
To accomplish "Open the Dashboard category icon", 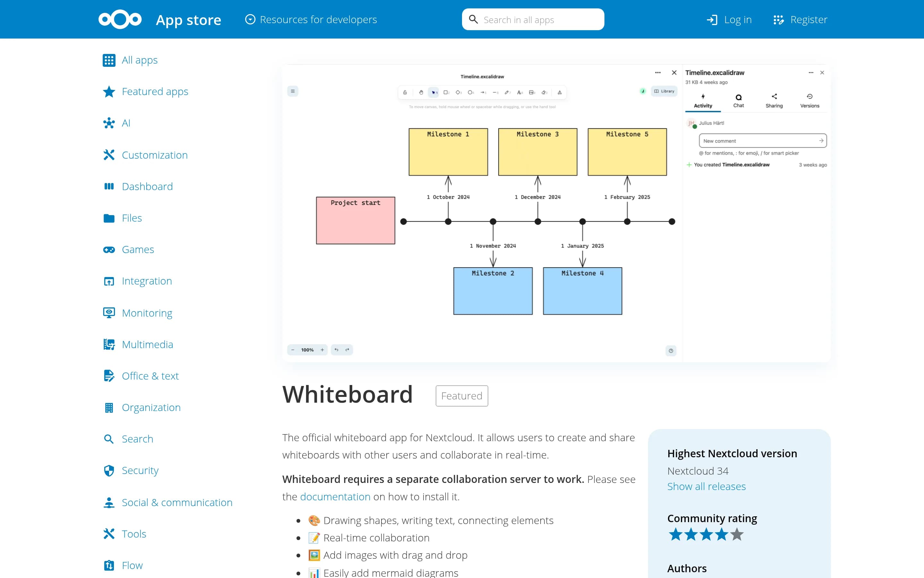I will tap(109, 187).
